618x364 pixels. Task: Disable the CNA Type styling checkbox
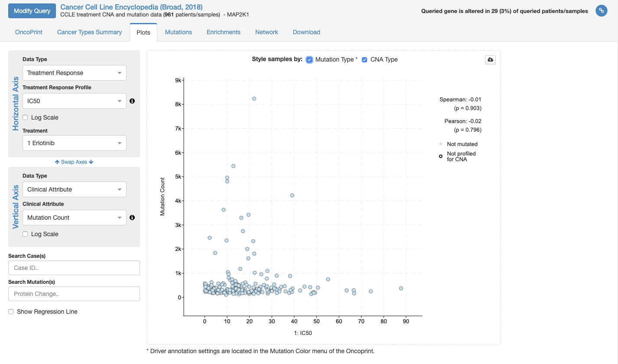coord(364,59)
